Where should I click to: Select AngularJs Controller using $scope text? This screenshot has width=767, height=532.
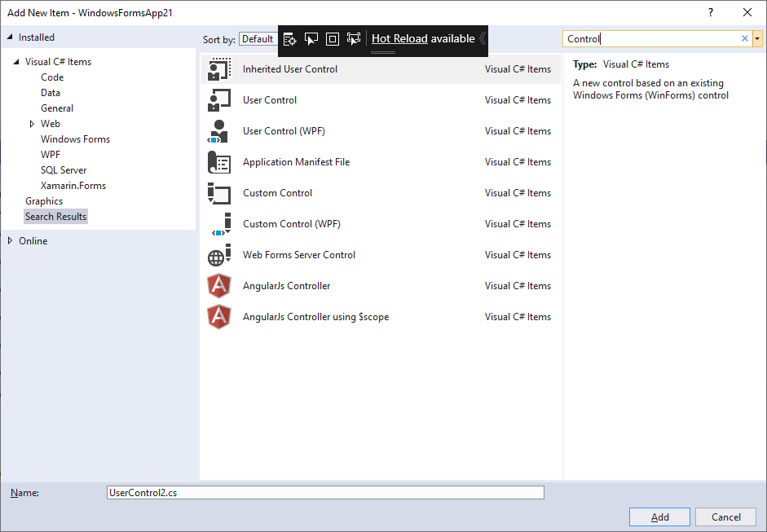pos(316,317)
